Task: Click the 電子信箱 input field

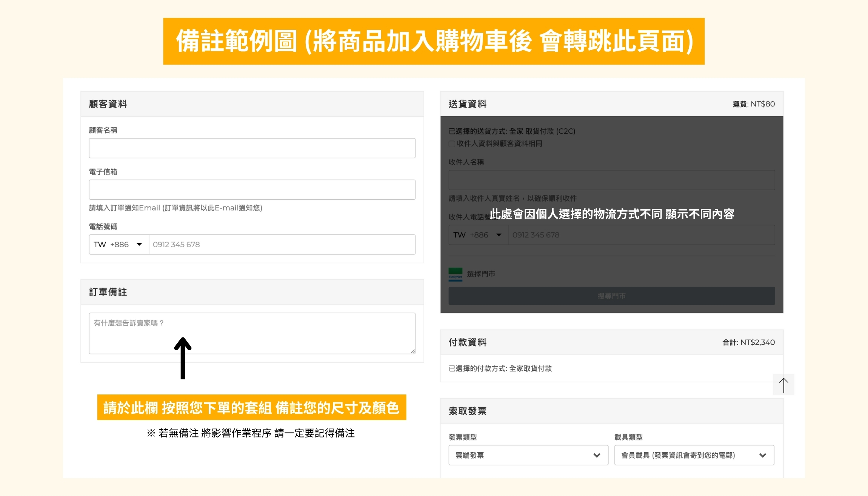Action: pyautogui.click(x=252, y=189)
